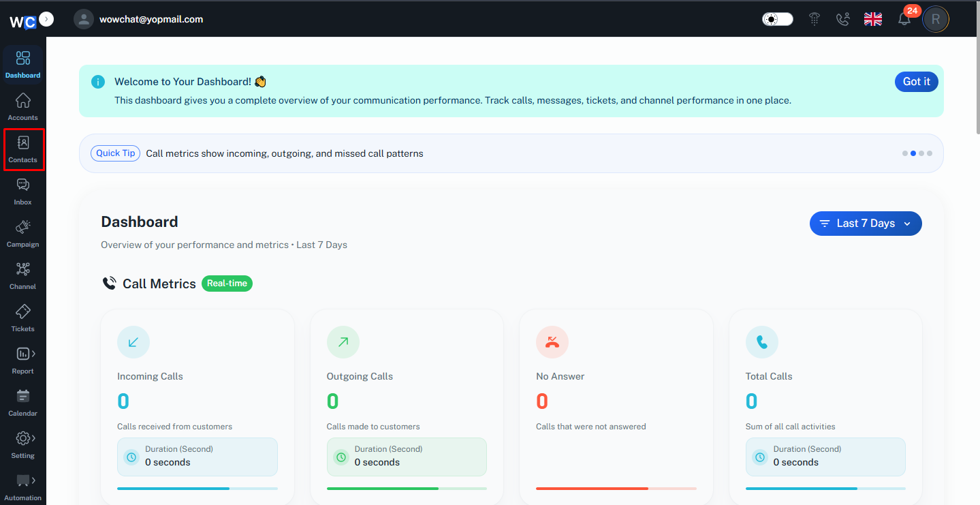Click the info icon in welcome banner
The height and width of the screenshot is (505, 980).
point(98,82)
